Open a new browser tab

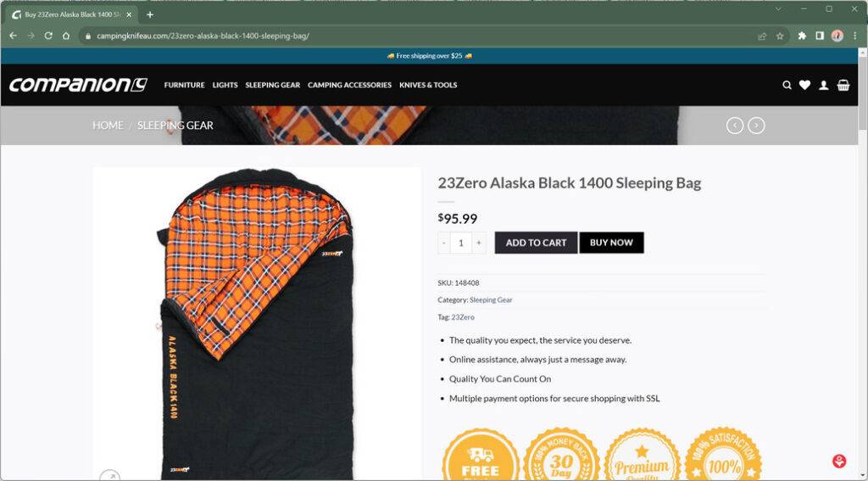150,14
